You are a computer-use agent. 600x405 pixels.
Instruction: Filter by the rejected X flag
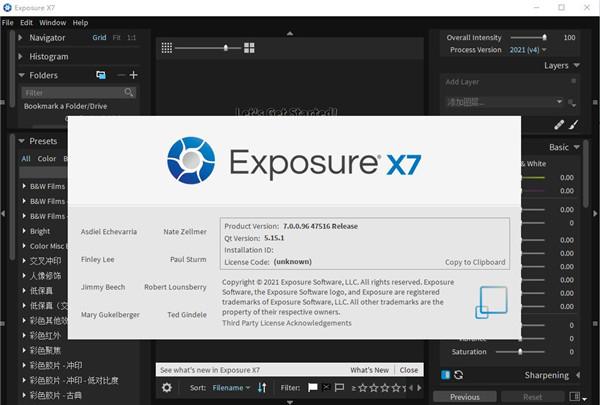pos(326,387)
